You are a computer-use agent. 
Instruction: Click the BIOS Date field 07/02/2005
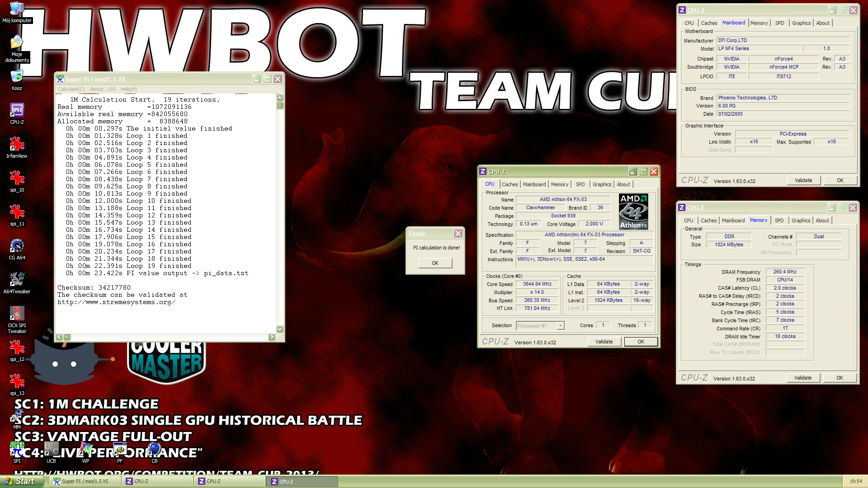point(783,114)
